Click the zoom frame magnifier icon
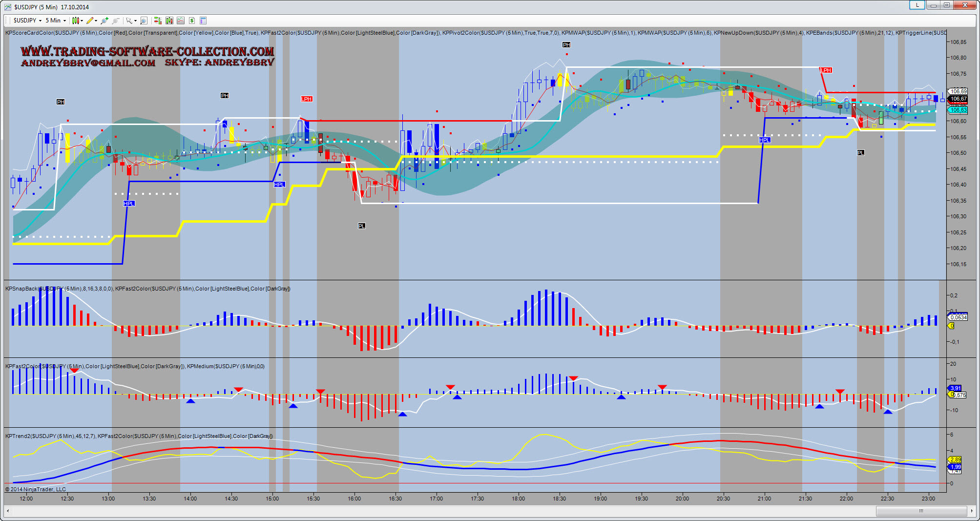Viewport: 980px width, 521px height. coord(144,21)
